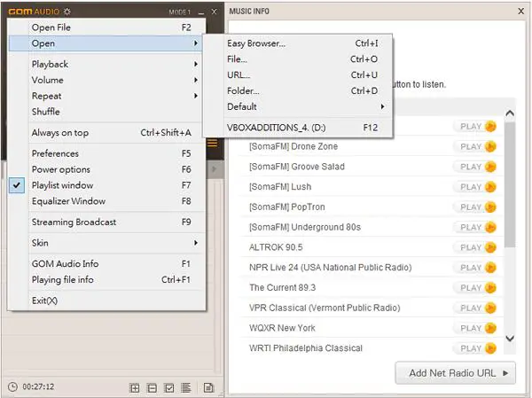Open GOM Audio Info from the menu
This screenshot has height=398, width=532.
107,263
